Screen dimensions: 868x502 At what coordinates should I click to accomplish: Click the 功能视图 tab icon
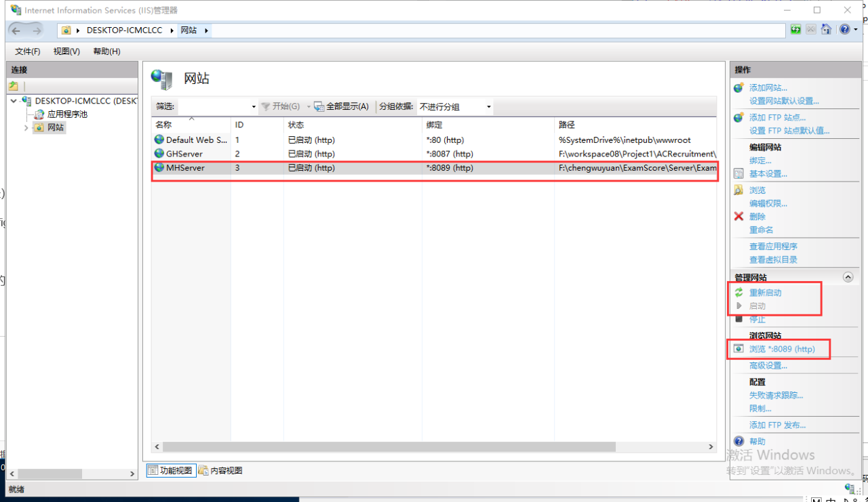(x=153, y=471)
